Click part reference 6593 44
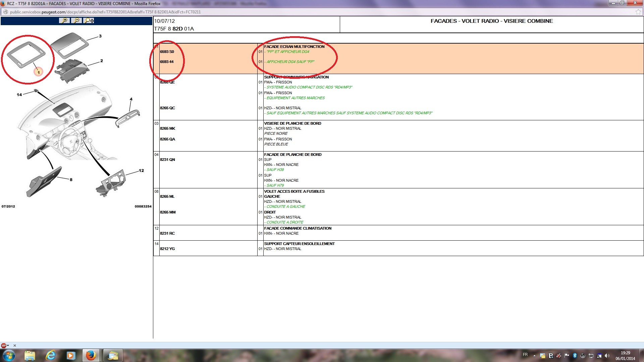Screen dimensions: 644x362 pyautogui.click(x=167, y=62)
